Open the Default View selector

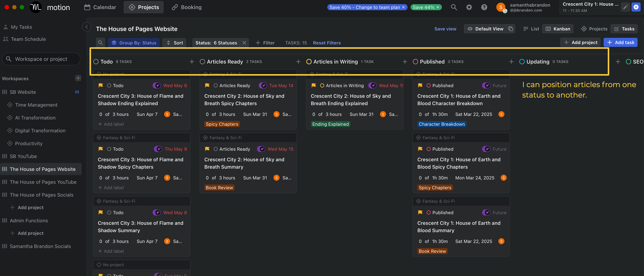[485, 29]
